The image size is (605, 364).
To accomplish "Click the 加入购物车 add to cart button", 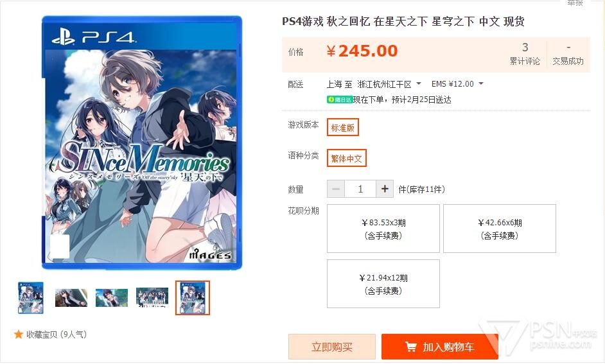I will click(x=440, y=347).
